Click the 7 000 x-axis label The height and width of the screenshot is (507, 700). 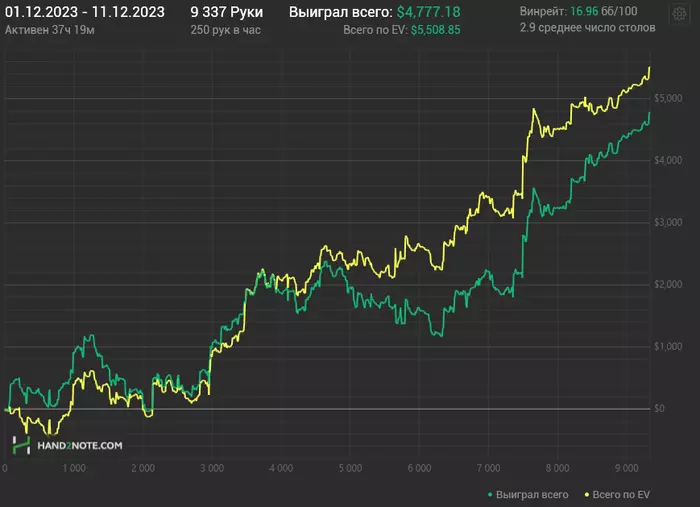click(x=488, y=468)
